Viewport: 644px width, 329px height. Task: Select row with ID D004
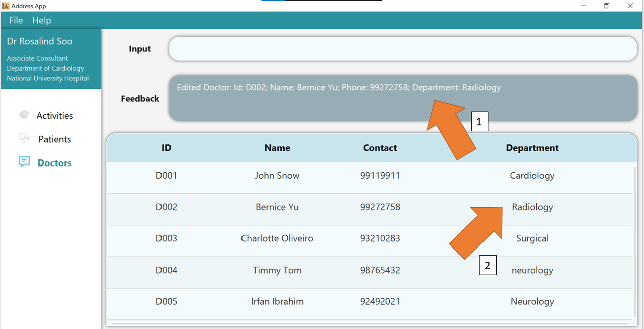tap(166, 270)
